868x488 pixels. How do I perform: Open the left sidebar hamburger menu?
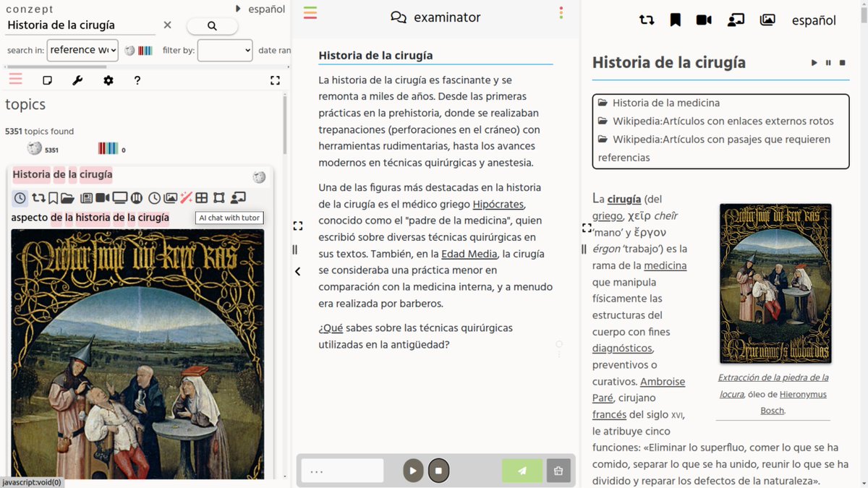pos(15,80)
